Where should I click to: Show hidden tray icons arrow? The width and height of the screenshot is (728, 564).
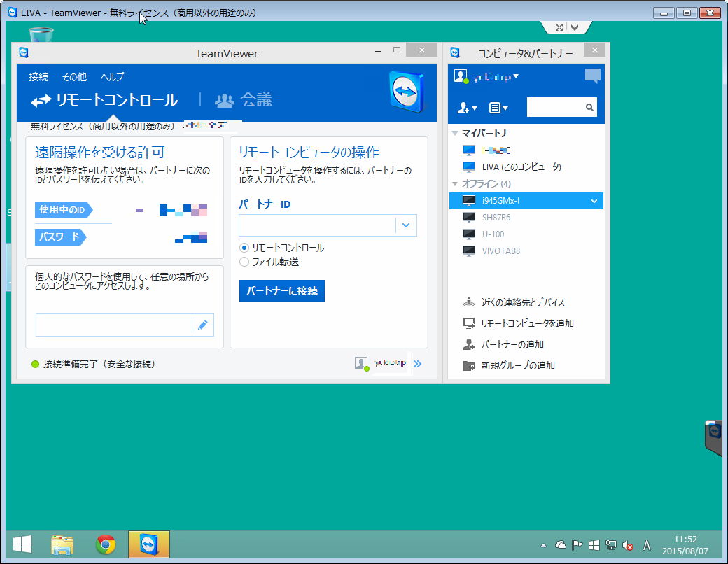click(x=543, y=545)
